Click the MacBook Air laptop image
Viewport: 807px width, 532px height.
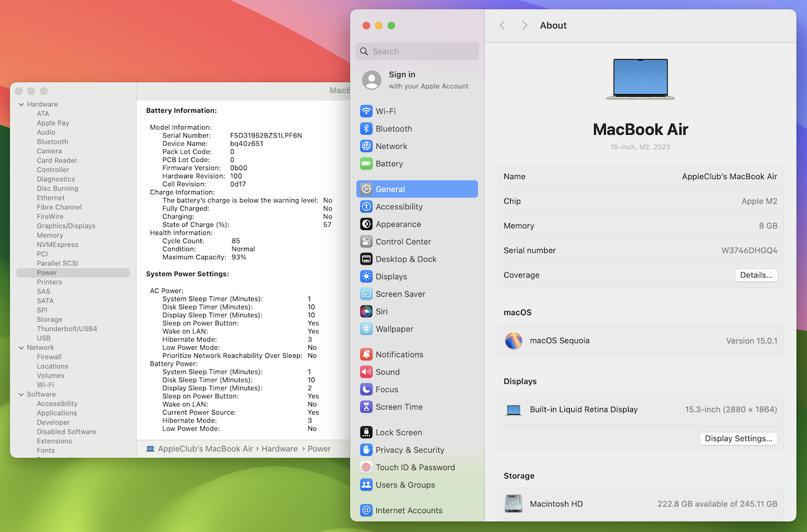click(x=641, y=79)
